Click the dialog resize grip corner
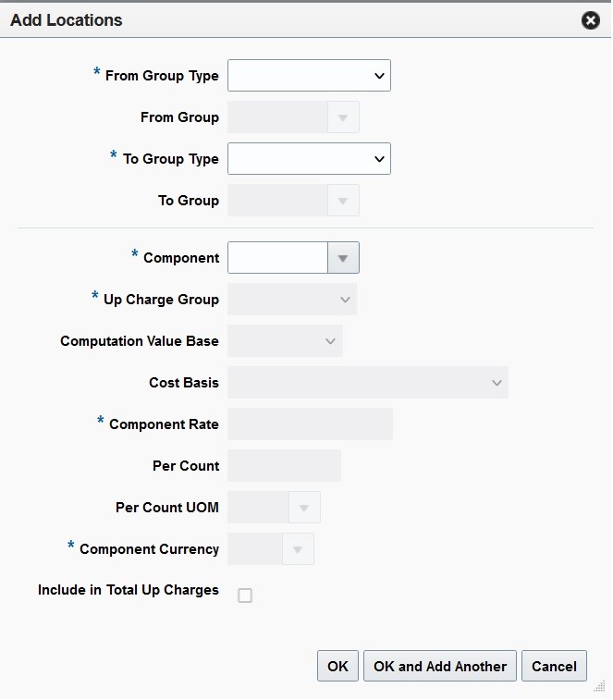The width and height of the screenshot is (613, 700). coord(600,686)
